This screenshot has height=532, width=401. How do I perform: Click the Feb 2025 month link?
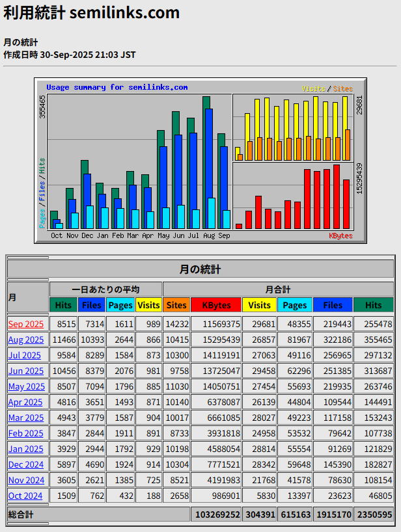[25, 433]
